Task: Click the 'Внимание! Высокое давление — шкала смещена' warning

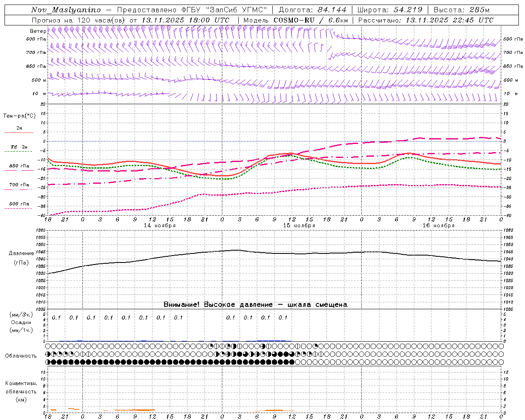Action: (256, 305)
